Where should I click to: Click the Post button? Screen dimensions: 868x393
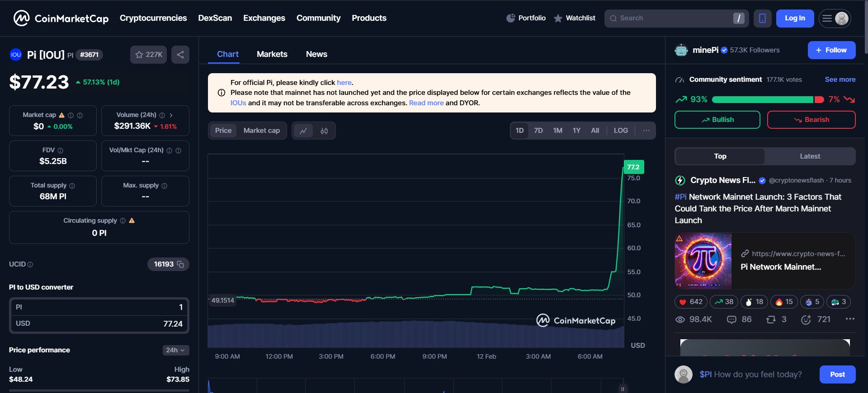(837, 374)
